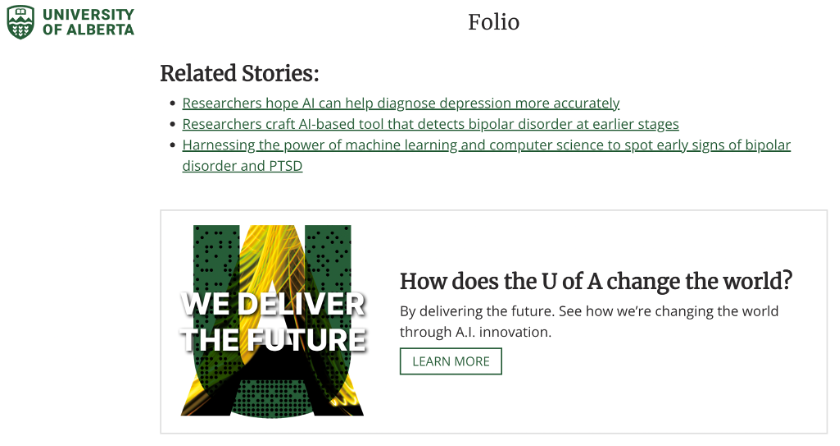The image size is (840, 446).
Task: Click the 'We Deliver the Future' promo image
Action: 273,321
